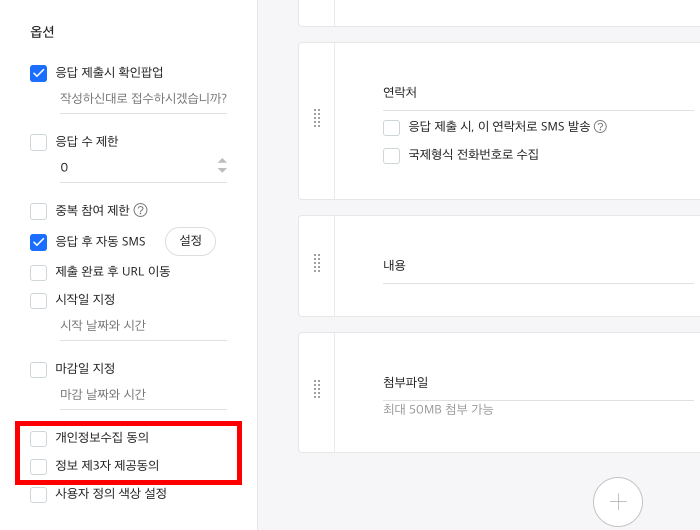This screenshot has width=700, height=530.
Task: Uncheck 응답 후 자동 SMS checkbox
Action: (x=38, y=242)
